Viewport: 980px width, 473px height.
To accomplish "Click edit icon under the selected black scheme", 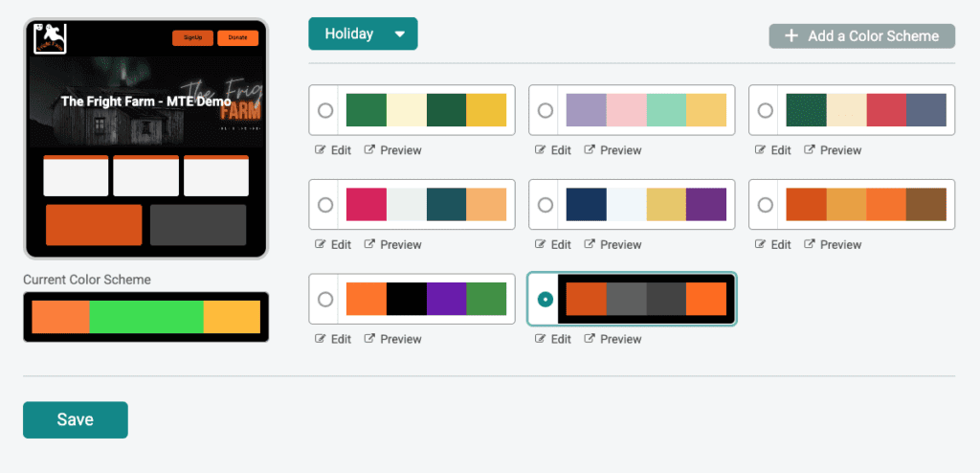I will [x=542, y=339].
